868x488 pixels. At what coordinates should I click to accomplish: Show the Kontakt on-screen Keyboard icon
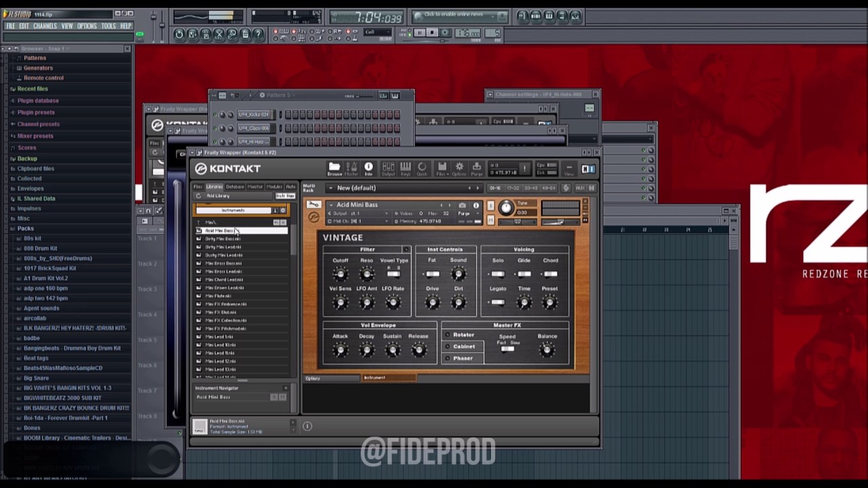(406, 167)
